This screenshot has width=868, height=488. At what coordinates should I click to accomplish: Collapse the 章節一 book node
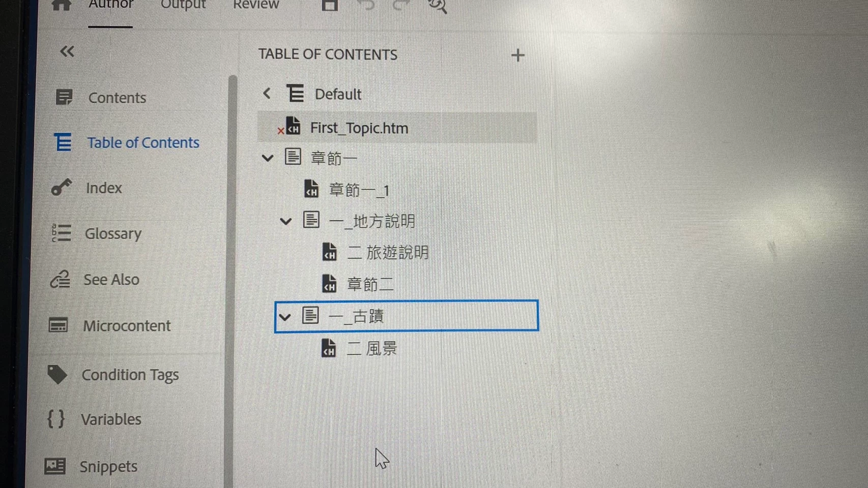coord(267,158)
